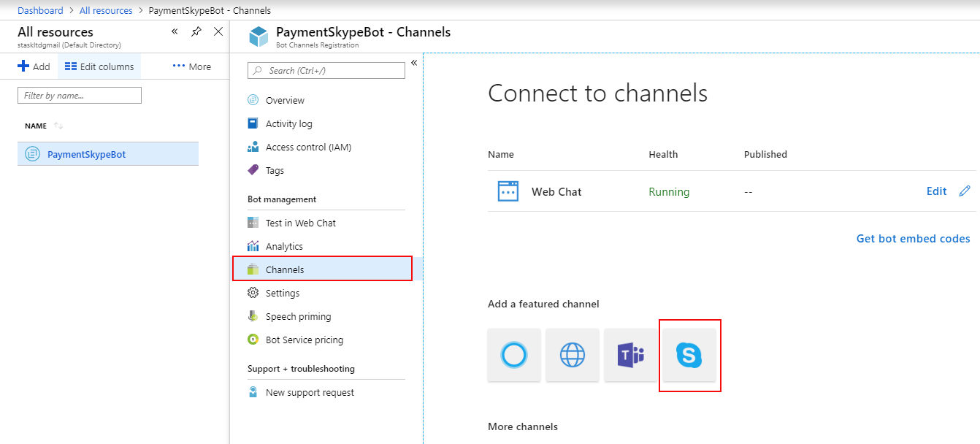980x444 pixels.
Task: Pin the All resources blade
Action: 196,31
